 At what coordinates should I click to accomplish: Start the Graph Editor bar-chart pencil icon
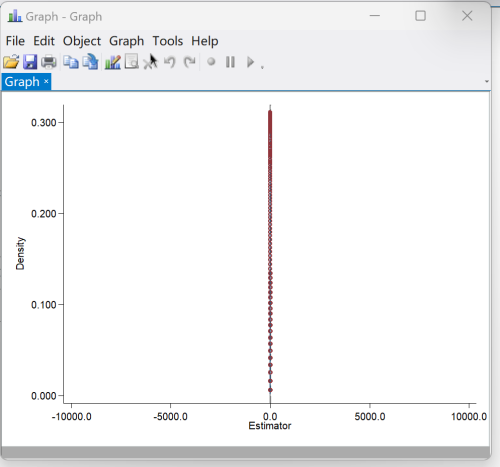pyautogui.click(x=113, y=62)
